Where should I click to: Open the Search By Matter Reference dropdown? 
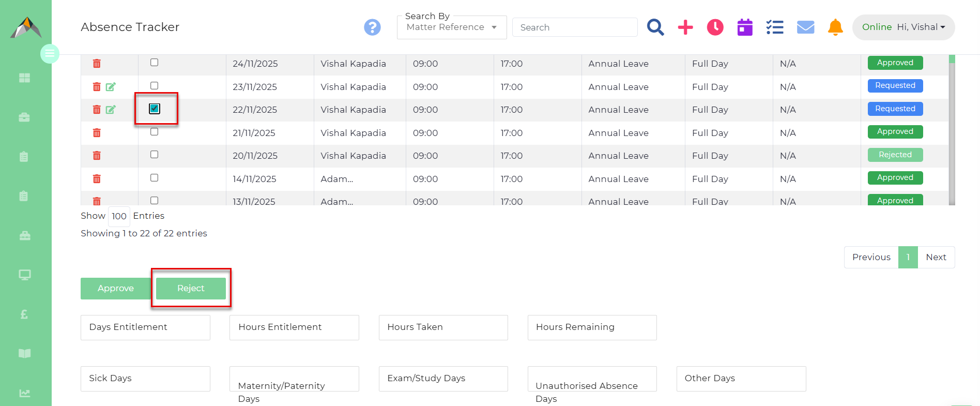(452, 27)
